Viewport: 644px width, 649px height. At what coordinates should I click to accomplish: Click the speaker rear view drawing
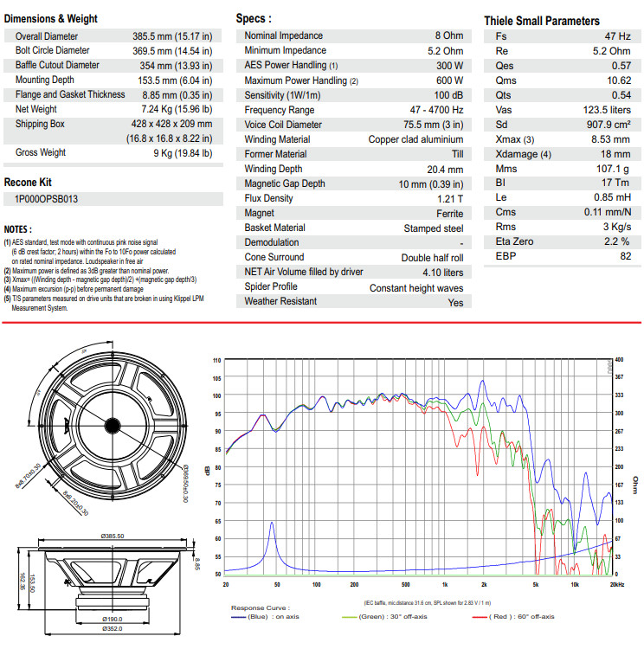pos(113,426)
